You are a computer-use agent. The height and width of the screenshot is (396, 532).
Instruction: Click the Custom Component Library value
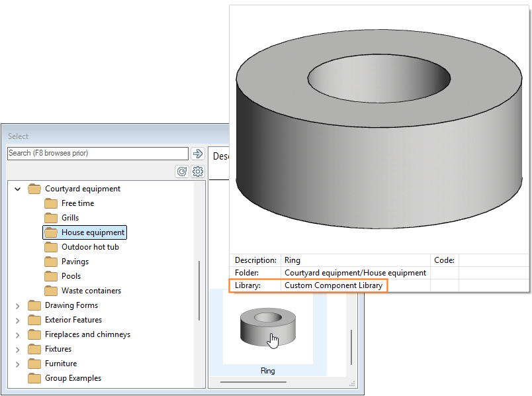(333, 285)
